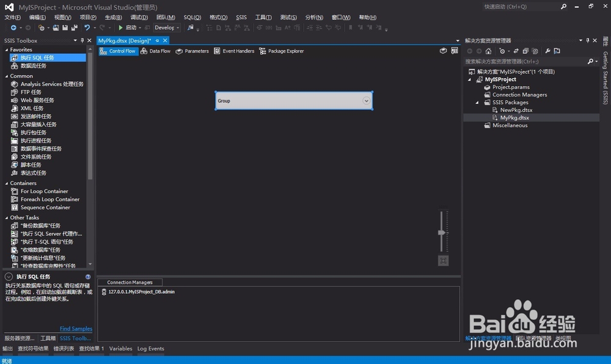Click the search magnifier in Solution Explorer
The width and height of the screenshot is (611, 364).
pyautogui.click(x=591, y=61)
